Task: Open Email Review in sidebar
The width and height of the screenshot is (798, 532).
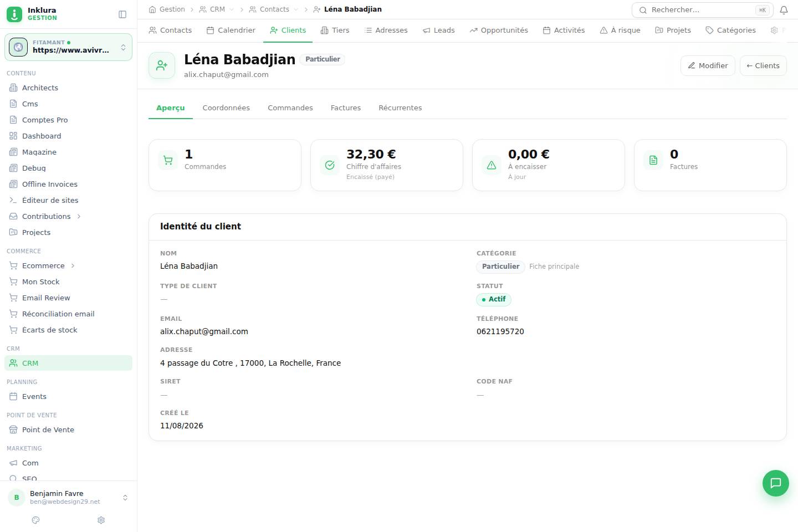Action: (69, 298)
